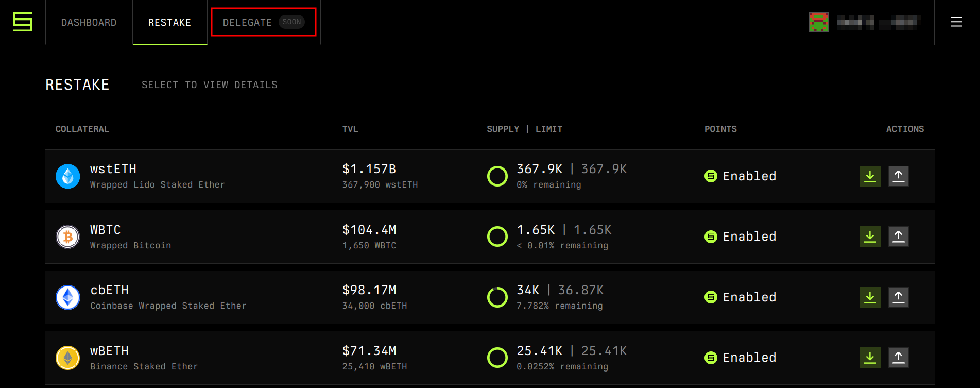Click the pixelated wallet avatar
Screen dimensions: 980x388
tap(819, 22)
